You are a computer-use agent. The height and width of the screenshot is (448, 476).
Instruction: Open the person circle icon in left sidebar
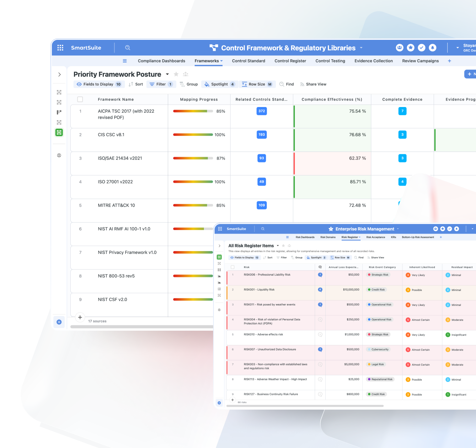59,155
